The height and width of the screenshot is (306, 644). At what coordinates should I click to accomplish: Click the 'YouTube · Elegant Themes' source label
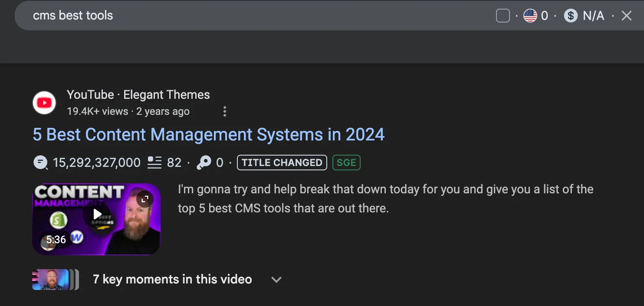point(138,95)
